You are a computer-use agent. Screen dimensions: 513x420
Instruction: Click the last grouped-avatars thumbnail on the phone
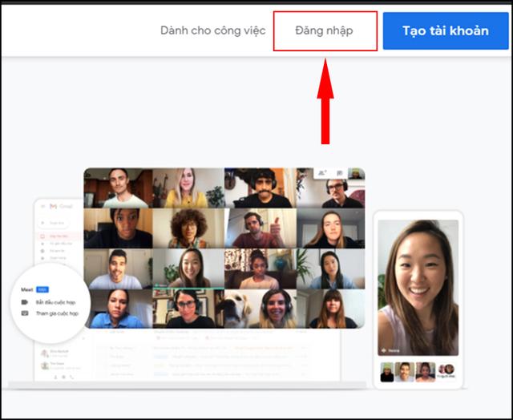tap(445, 372)
